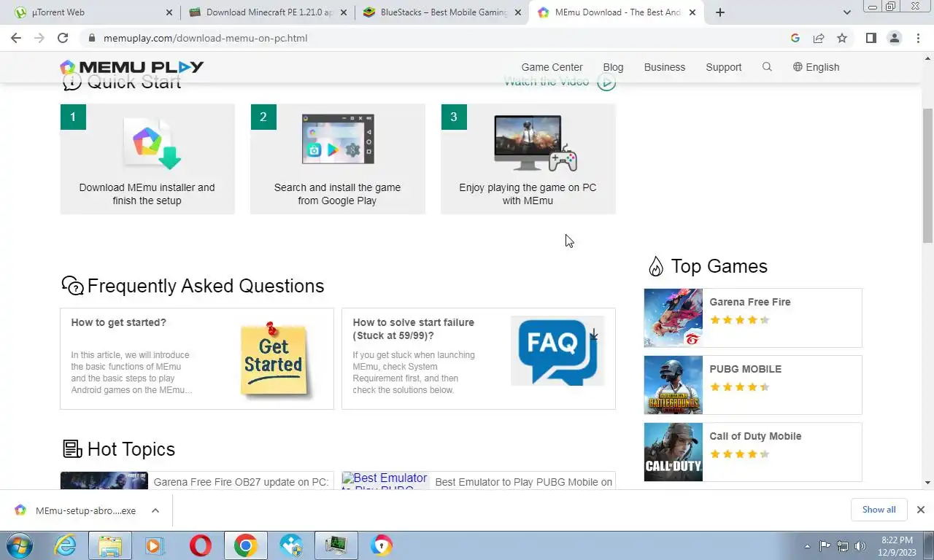This screenshot has height=560, width=934.
Task: Open Opera browser from taskbar
Action: pyautogui.click(x=201, y=545)
